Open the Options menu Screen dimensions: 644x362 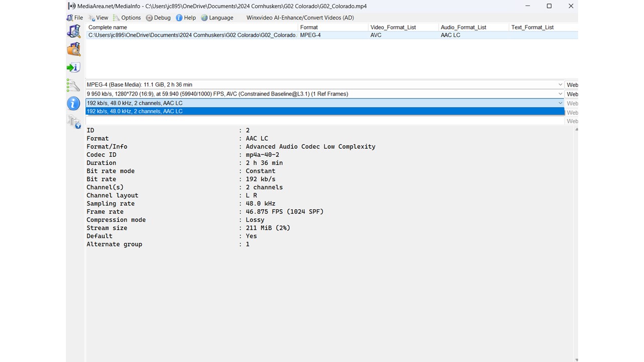click(127, 18)
